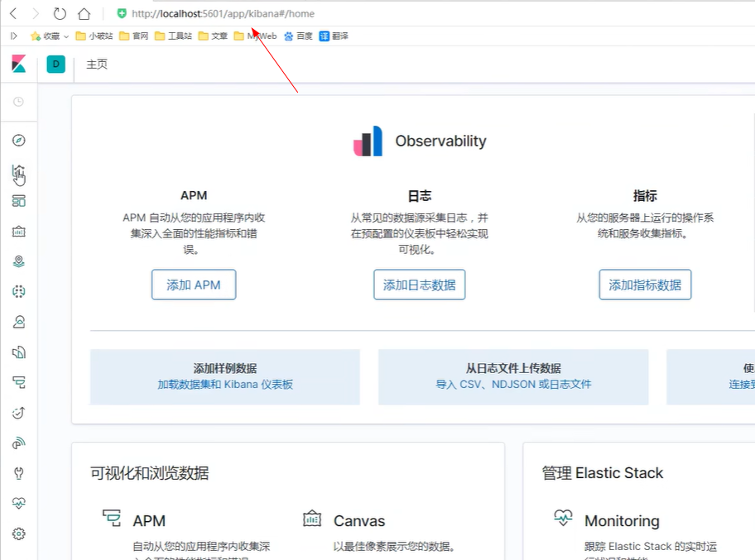Click the green security shield icon
This screenshot has width=755, height=560.
[x=122, y=13]
